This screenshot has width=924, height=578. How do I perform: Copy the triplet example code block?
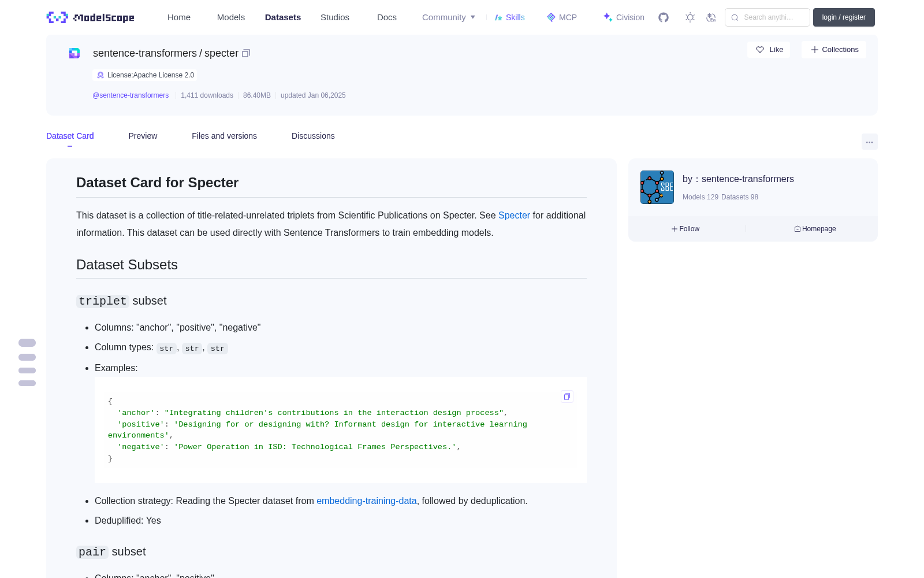[567, 397]
